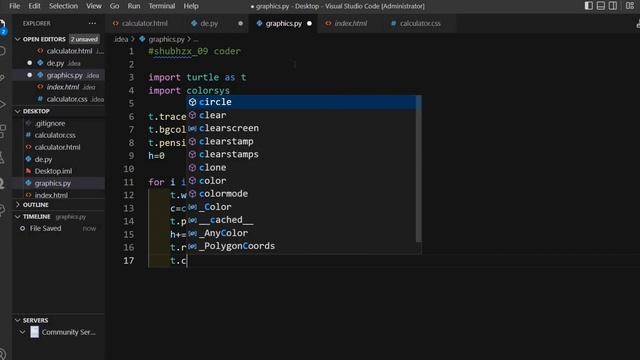
Task: Open calculator.html in Desktop folder
Action: coord(59,147)
